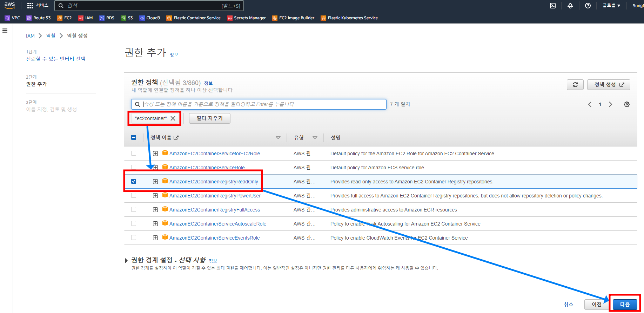Open Secrets Manager shortcut
Image resolution: width=644 pixels, height=313 pixels.
pyautogui.click(x=246, y=18)
